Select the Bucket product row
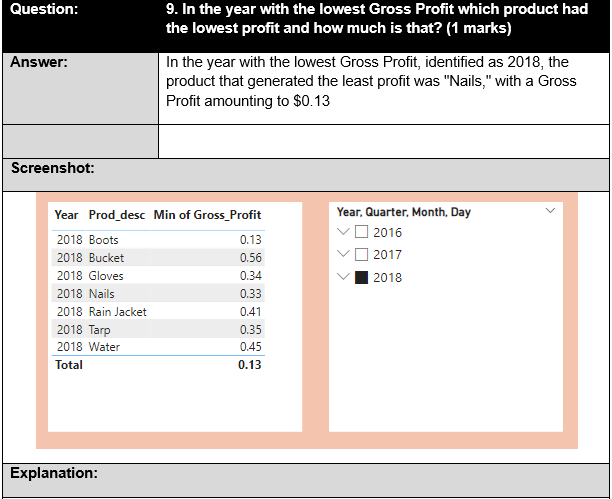 [106, 258]
